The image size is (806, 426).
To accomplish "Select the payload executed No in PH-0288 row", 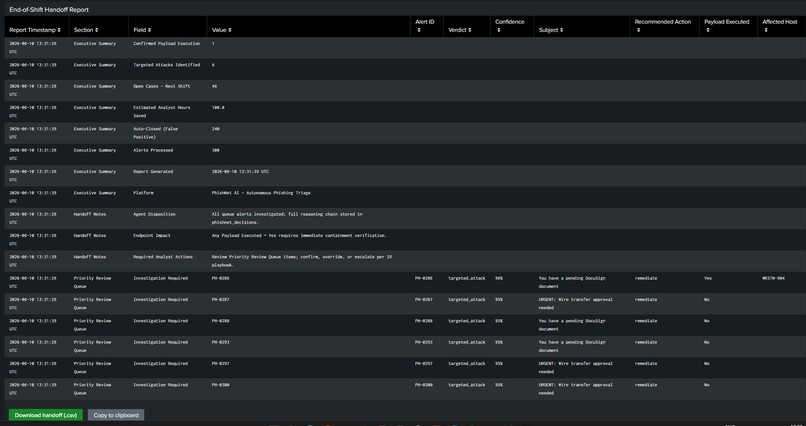I will 707,321.
